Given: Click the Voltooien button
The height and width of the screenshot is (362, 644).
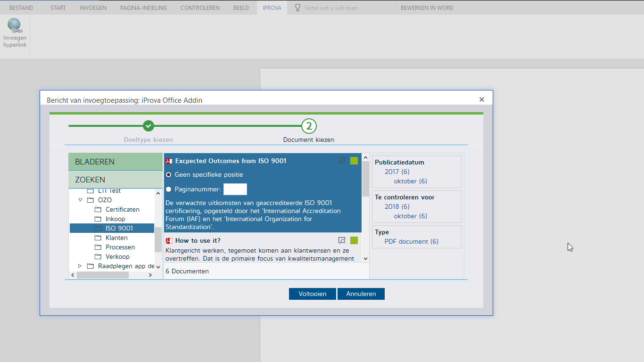Looking at the screenshot, I should (x=313, y=294).
